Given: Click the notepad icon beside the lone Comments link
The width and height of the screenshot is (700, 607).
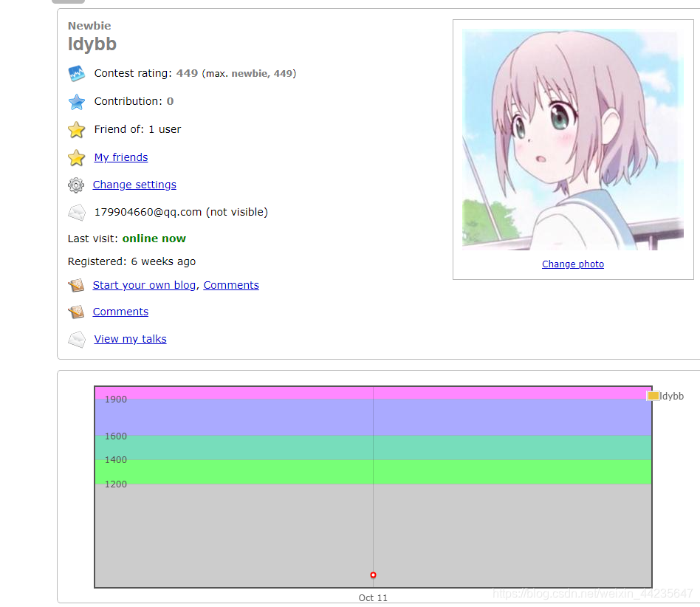Looking at the screenshot, I should coord(76,312).
